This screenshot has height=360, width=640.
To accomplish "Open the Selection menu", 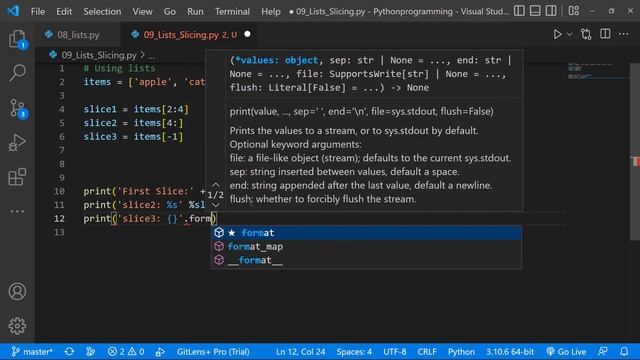I will point(102,11).
